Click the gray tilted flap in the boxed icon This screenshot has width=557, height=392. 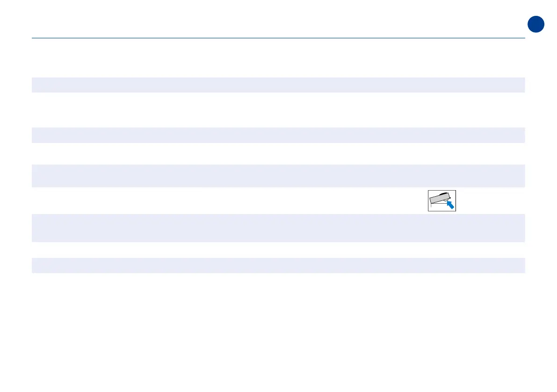tap(440, 198)
